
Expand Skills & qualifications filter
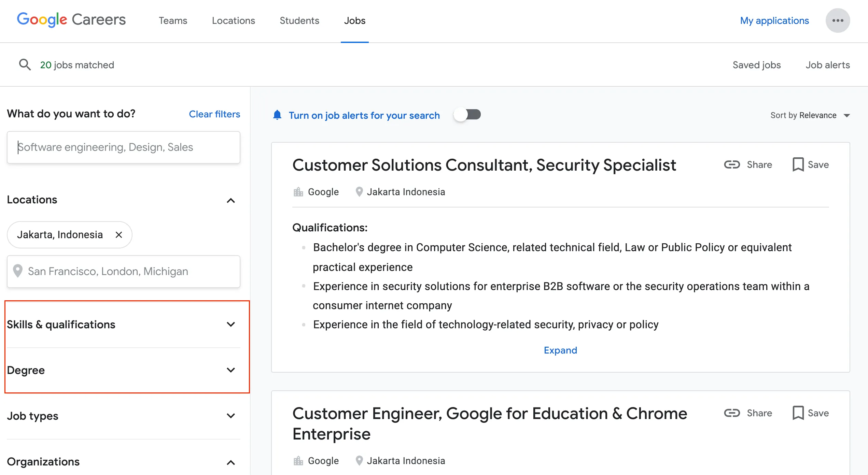click(x=231, y=324)
